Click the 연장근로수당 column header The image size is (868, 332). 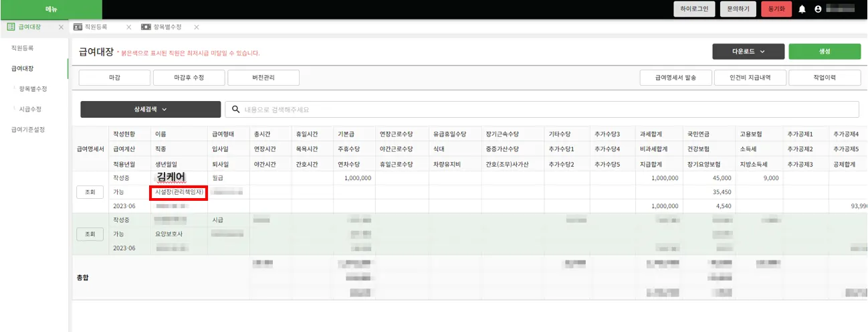397,134
